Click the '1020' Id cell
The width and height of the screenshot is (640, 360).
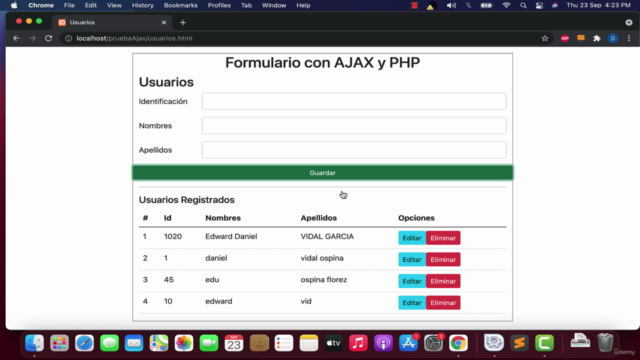click(173, 237)
